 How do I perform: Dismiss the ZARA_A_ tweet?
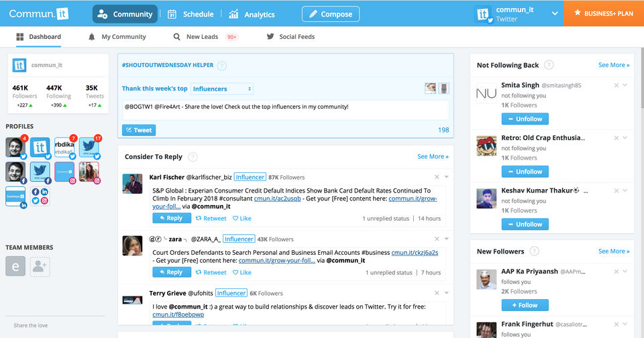(437, 239)
